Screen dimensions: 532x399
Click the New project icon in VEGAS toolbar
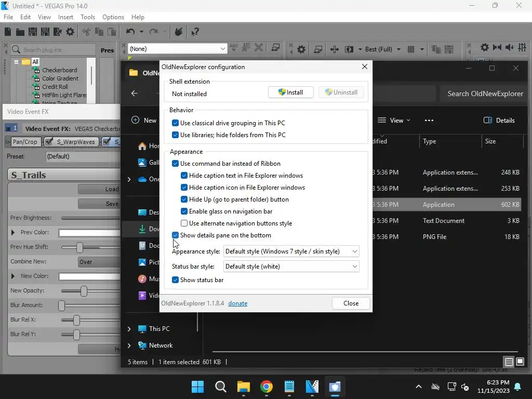click(8, 32)
